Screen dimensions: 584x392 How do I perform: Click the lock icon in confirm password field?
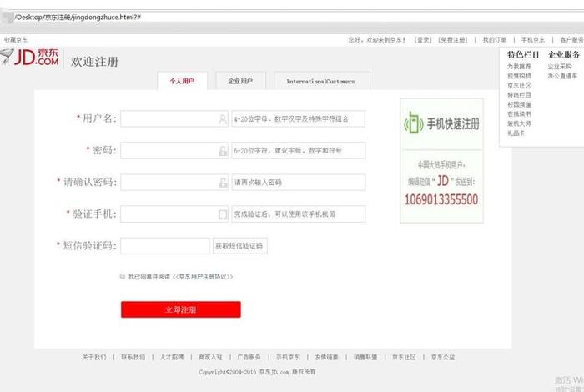coord(223,183)
